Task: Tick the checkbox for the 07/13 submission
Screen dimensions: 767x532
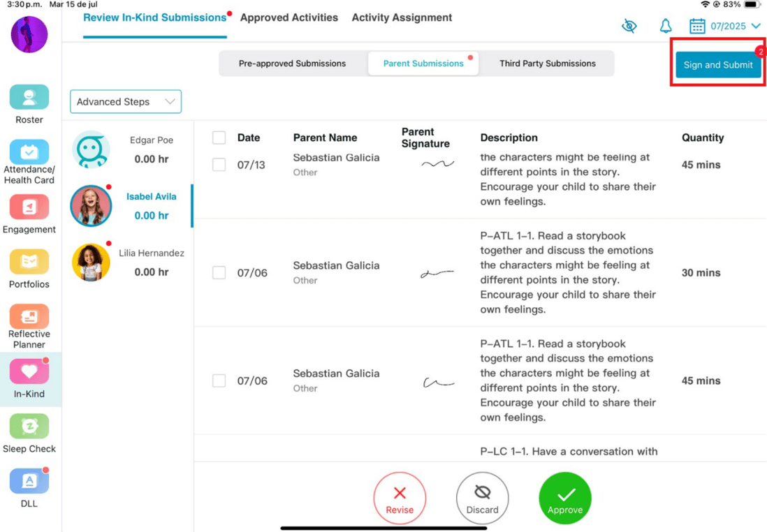Action: coord(219,165)
